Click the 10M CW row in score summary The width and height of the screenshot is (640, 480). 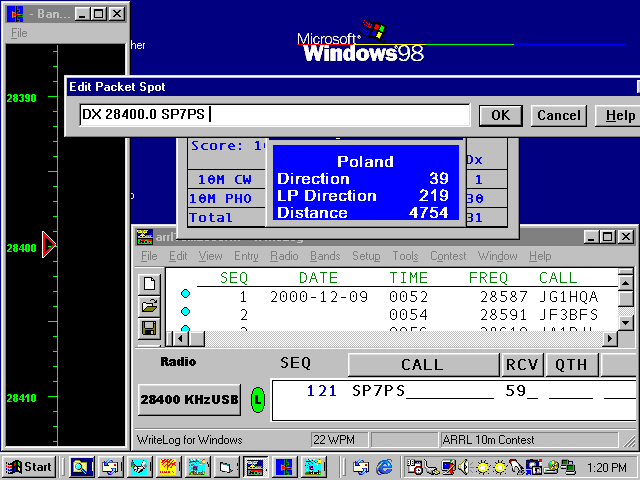225,180
